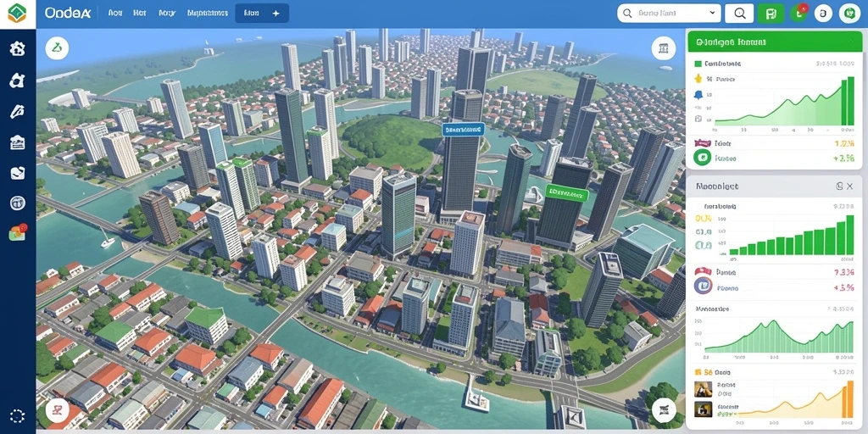Open notifications icon with red badge in header
This screenshot has height=434, width=868.
coord(798,12)
